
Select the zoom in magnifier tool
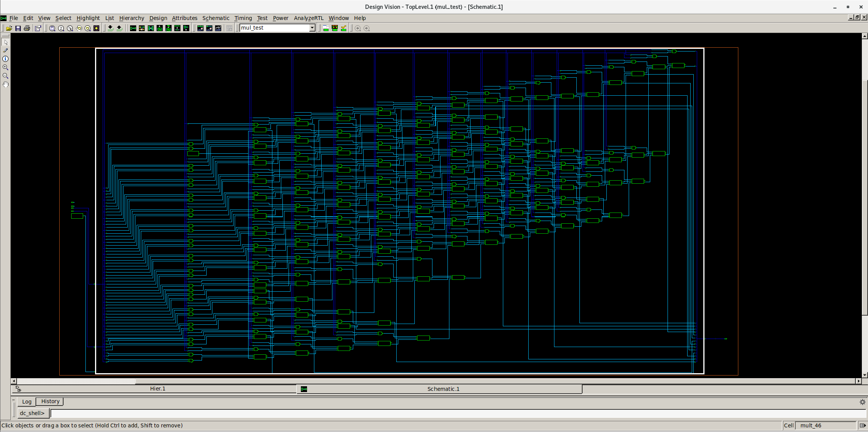pyautogui.click(x=5, y=67)
